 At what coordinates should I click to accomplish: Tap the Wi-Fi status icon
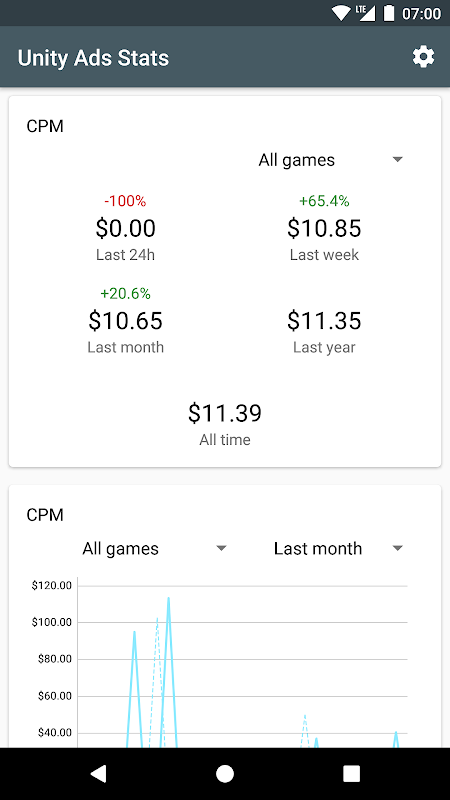point(340,13)
